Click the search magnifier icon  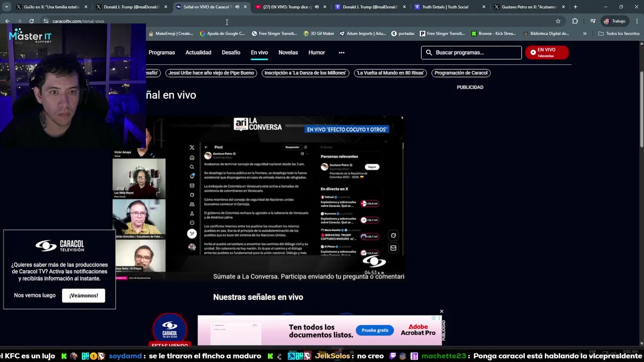[x=429, y=52]
